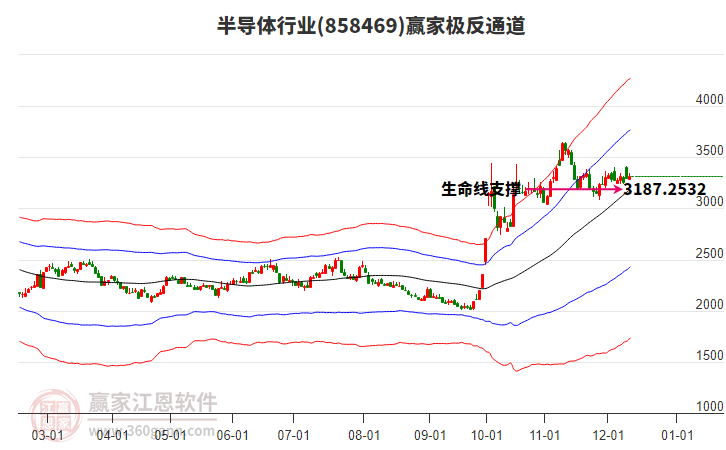This screenshot has height=450, width=726.
Task: Click the 3500 price axis label
Action: tap(709, 150)
